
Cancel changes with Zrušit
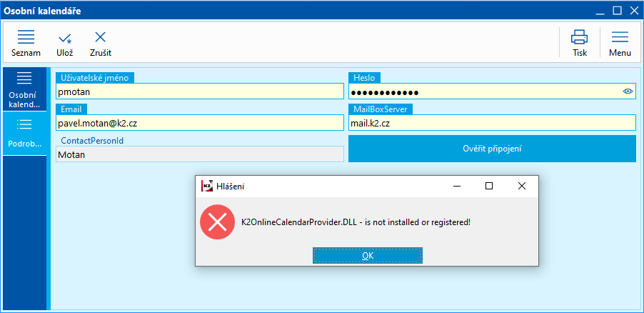tap(101, 43)
